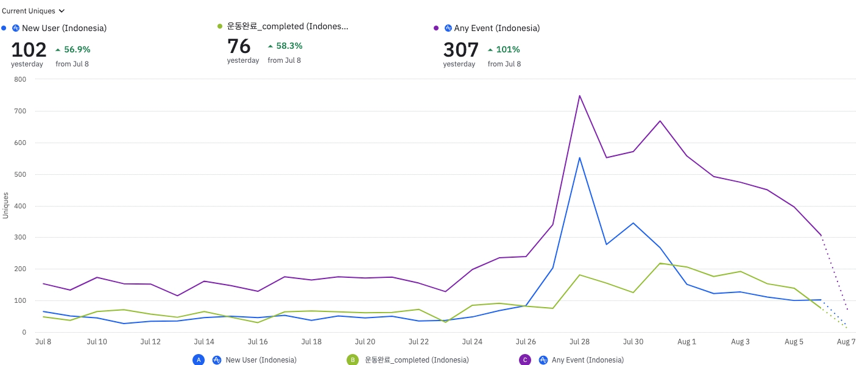Click the 56.9% increase indicator arrow
Screen dimensions: 868x365
(x=58, y=49)
